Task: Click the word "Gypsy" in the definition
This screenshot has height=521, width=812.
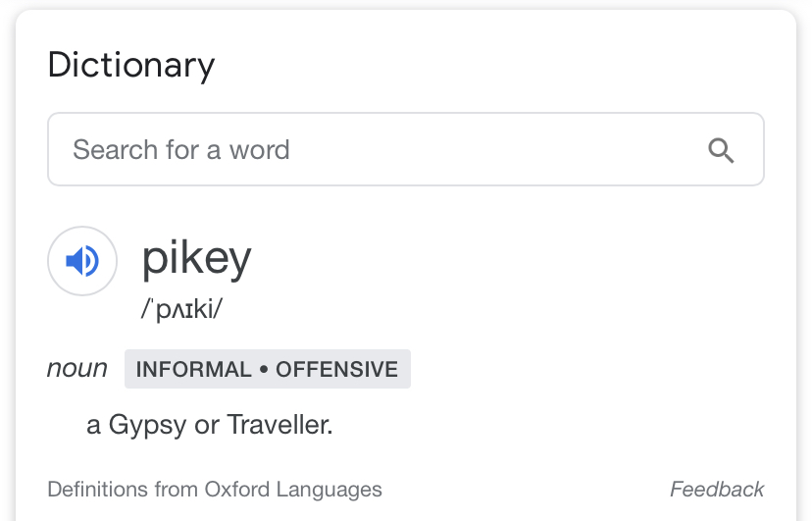Action: point(147,426)
